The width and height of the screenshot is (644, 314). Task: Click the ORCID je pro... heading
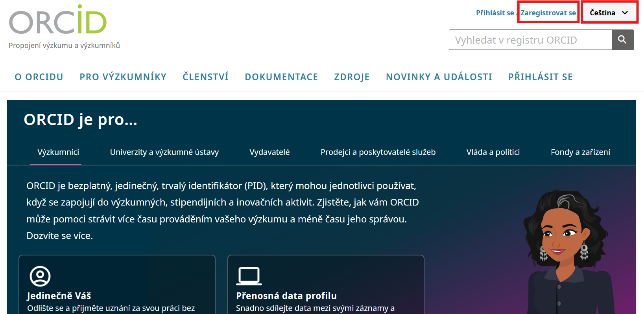81,120
